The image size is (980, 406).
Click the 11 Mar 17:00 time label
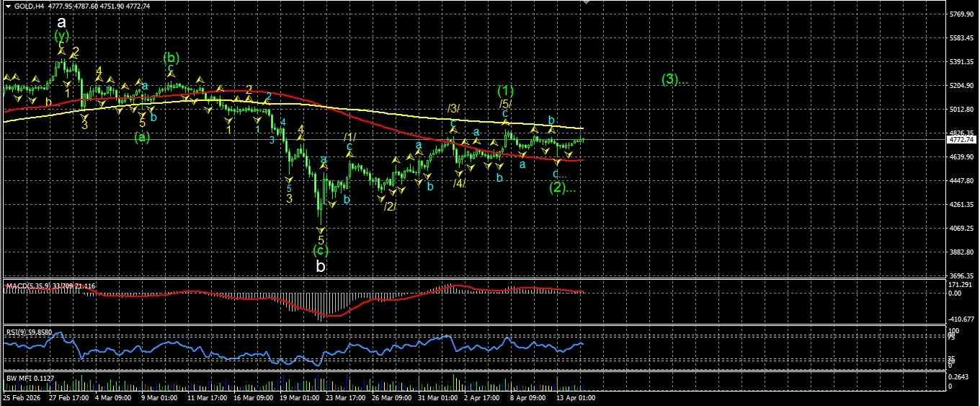tap(208, 397)
